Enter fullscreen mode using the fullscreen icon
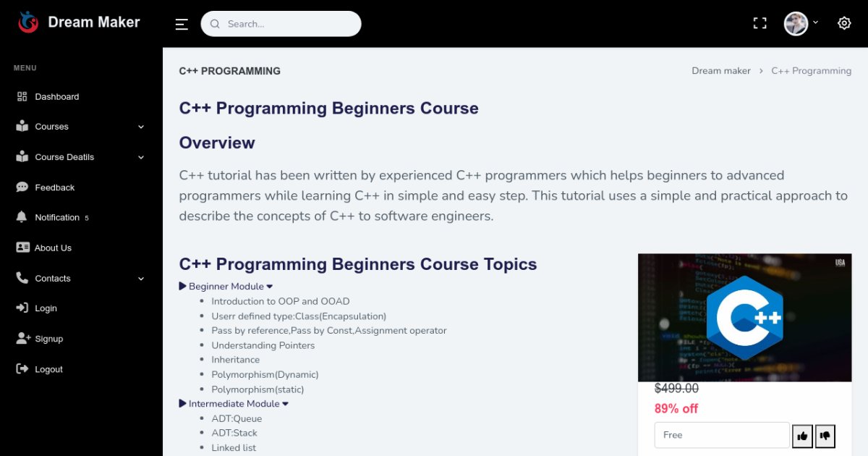868x456 pixels. (x=759, y=23)
